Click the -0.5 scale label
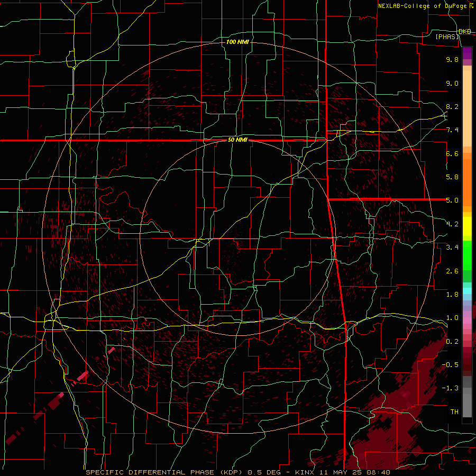 point(451,365)
